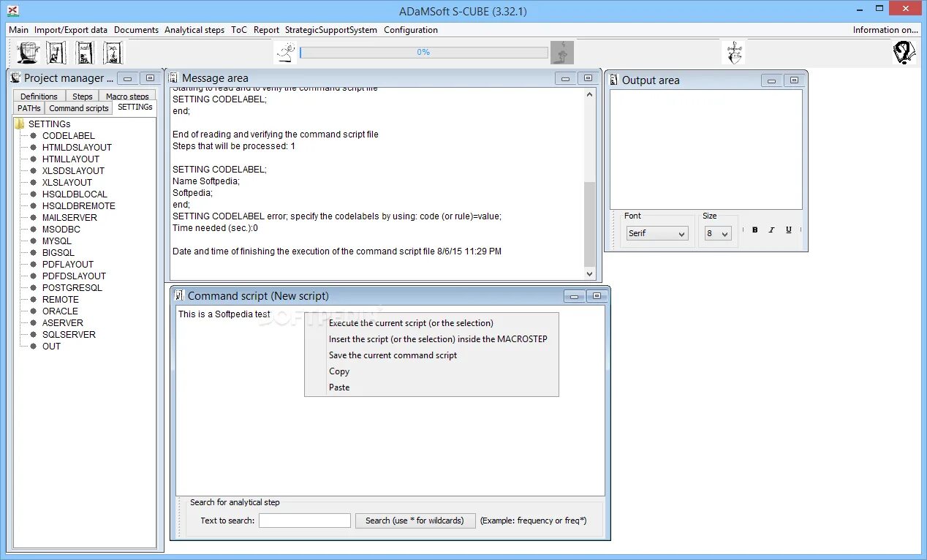Click the first sketch icon in the main toolbar
The height and width of the screenshot is (560, 927).
[x=29, y=53]
